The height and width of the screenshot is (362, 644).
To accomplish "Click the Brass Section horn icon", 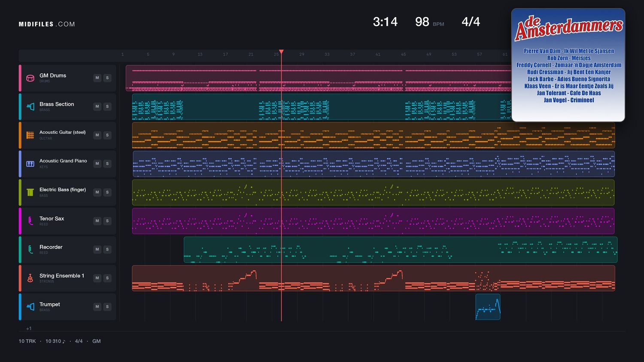I will tap(30, 106).
